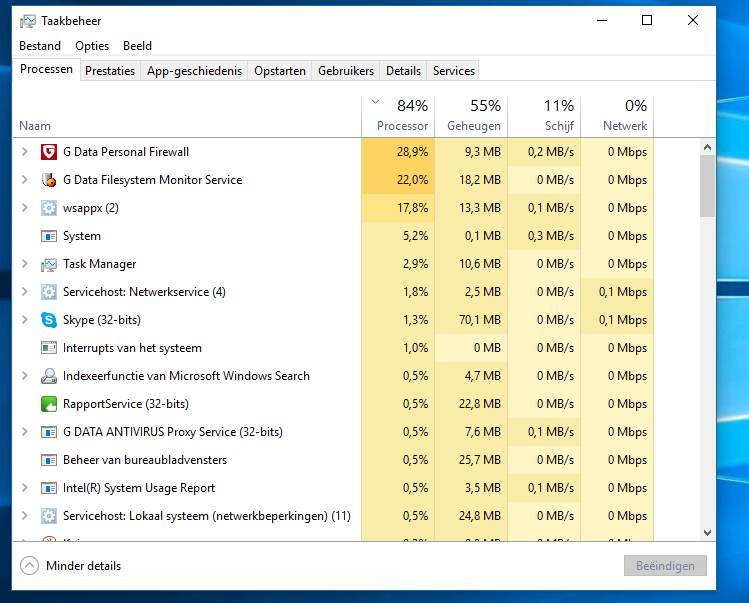Expand the wsappx (2) process group
Image resolution: width=749 pixels, height=603 pixels.
[25, 208]
